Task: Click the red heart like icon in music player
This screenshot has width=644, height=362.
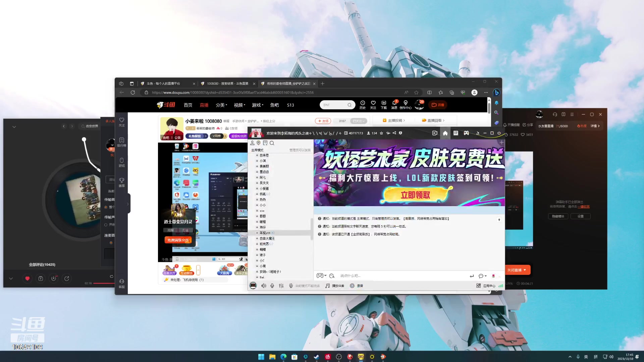Action: (28, 278)
